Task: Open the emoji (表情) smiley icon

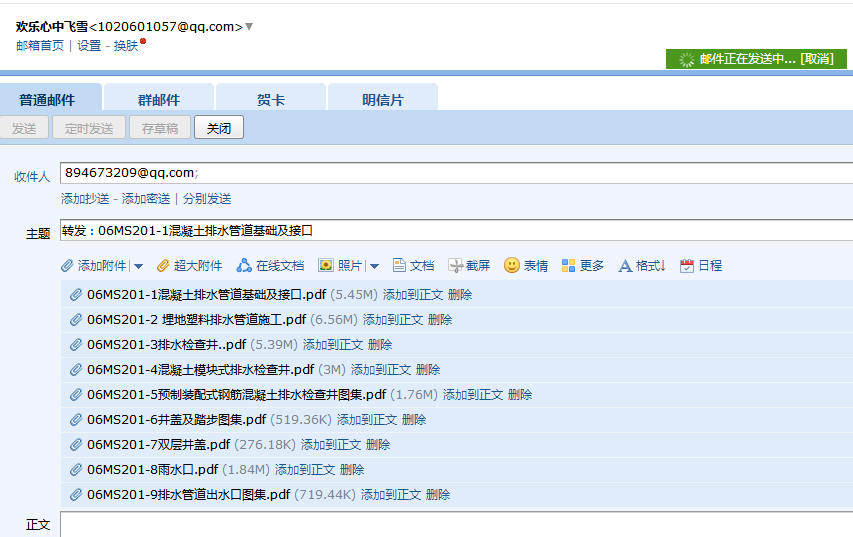Action: pos(511,265)
